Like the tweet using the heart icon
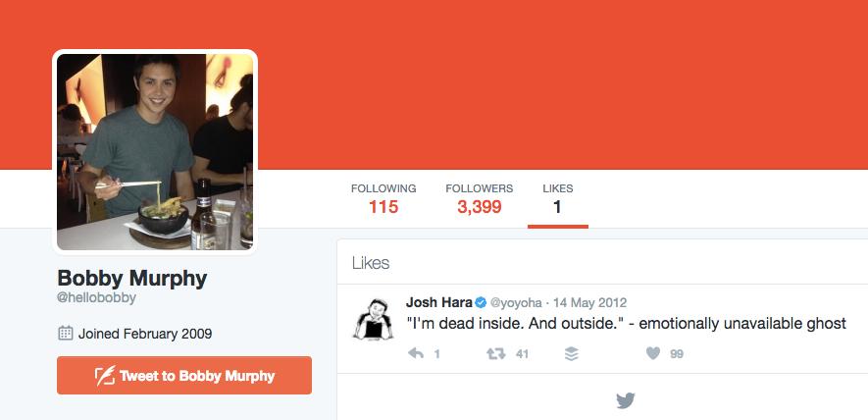 tap(653, 353)
